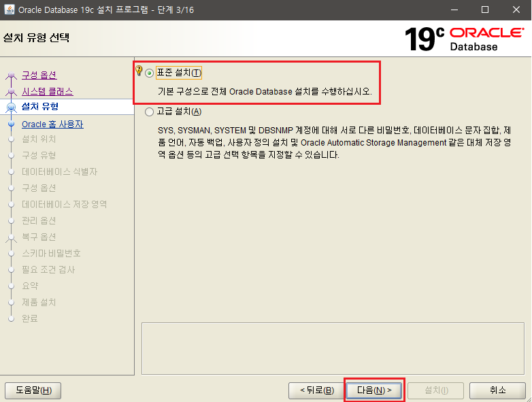
Task: Click the 고급 설치 description paragraph
Action: pyautogui.click(x=334, y=142)
